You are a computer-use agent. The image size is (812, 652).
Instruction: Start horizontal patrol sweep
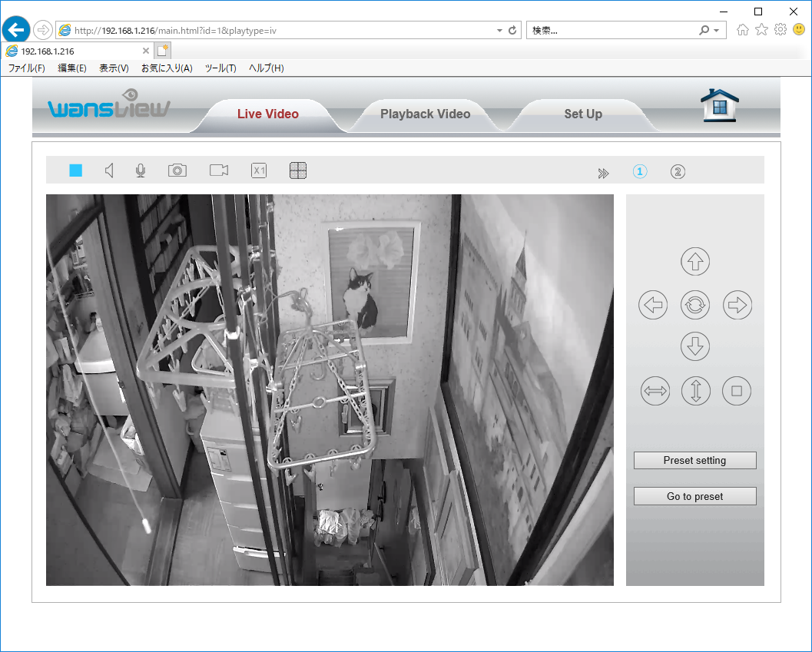tap(655, 391)
